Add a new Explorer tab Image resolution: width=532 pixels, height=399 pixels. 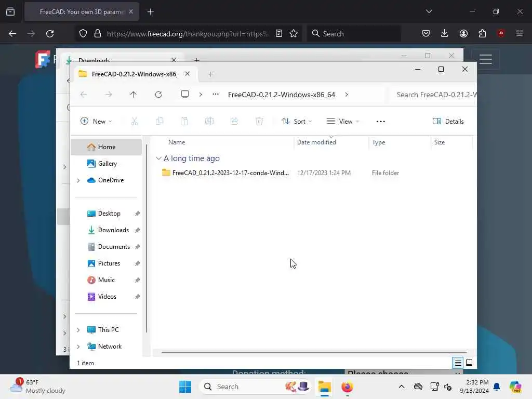click(x=210, y=74)
